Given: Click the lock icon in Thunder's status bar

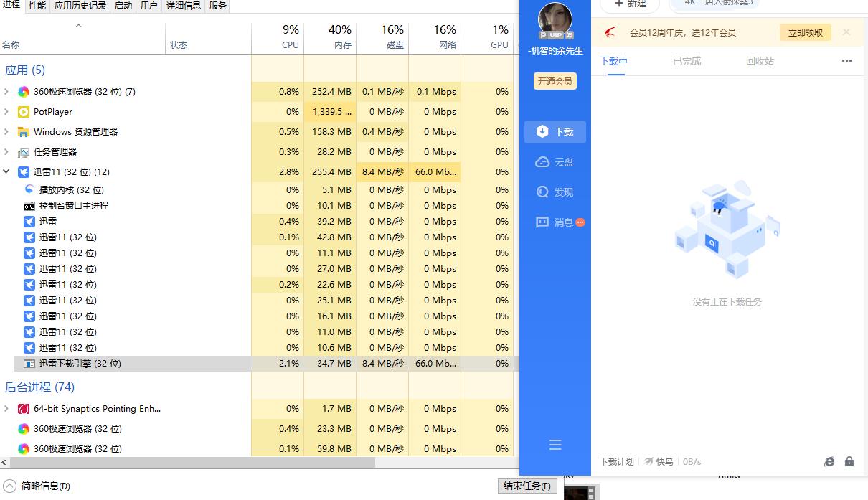Looking at the screenshot, I should click(849, 461).
